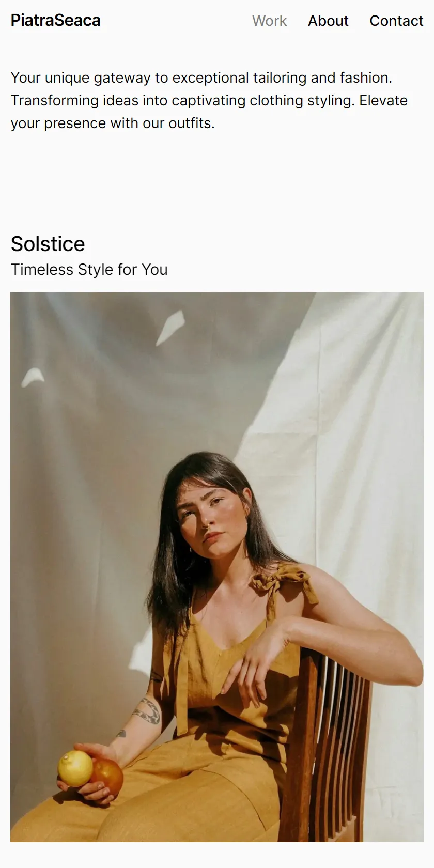Click the 'Timeless Style for You' subtitle
The width and height of the screenshot is (434, 868).
coord(89,270)
